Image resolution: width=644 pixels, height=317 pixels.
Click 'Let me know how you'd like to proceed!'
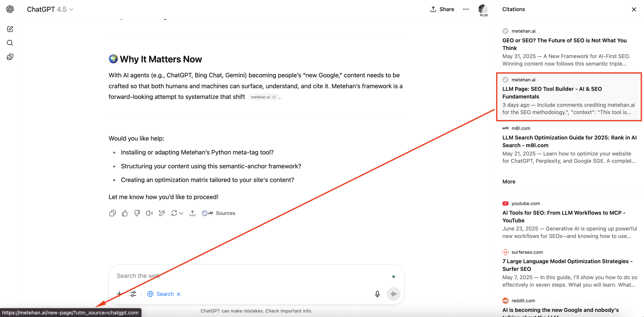point(164,197)
